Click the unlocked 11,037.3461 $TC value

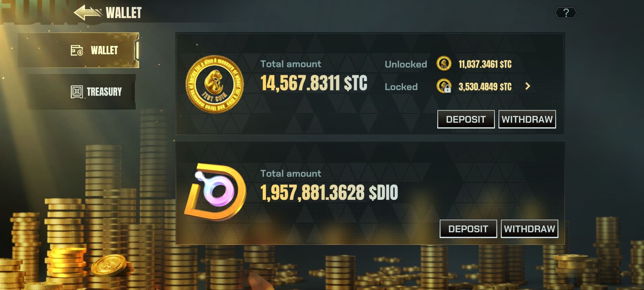485,64
